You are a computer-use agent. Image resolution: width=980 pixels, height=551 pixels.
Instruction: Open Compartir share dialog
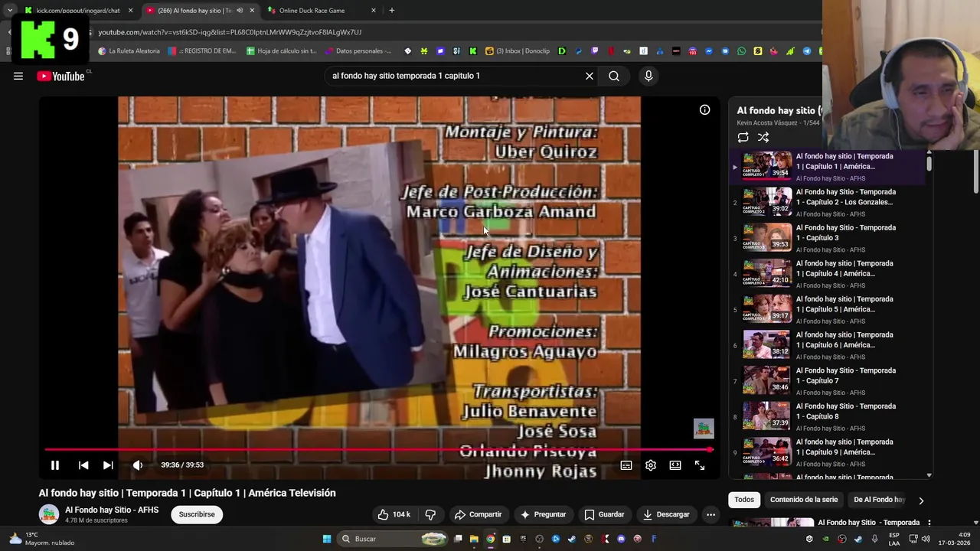coord(478,514)
